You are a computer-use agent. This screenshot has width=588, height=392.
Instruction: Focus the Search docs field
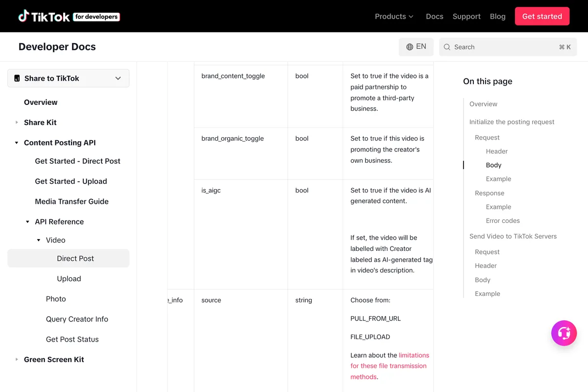[508, 47]
